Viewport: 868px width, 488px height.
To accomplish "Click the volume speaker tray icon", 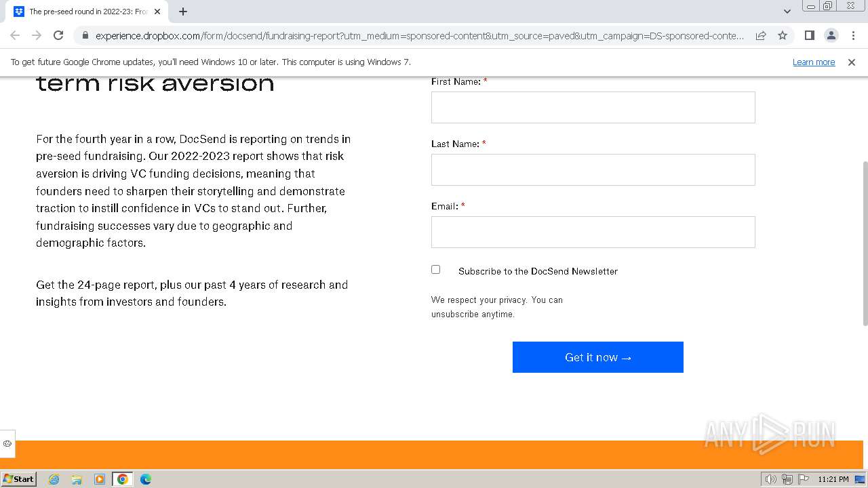I will click(771, 479).
